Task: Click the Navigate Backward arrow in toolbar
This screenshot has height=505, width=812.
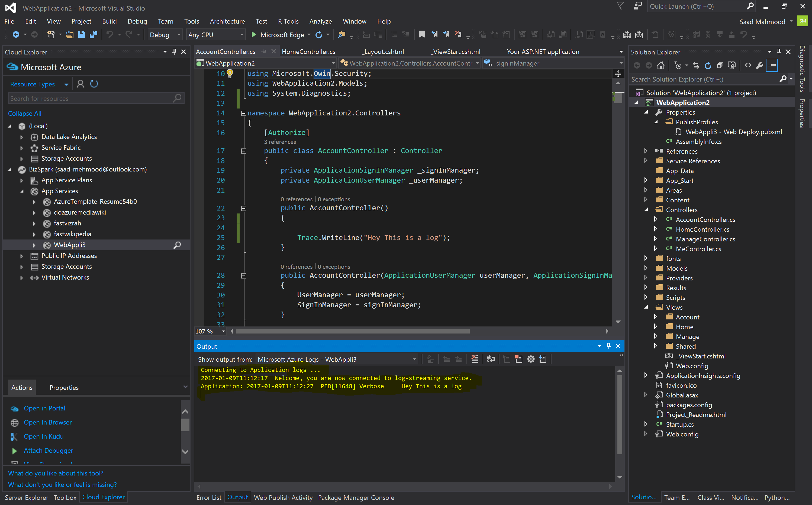Action: pyautogui.click(x=16, y=34)
